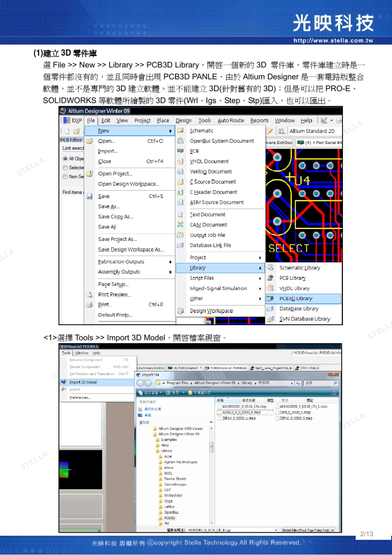
Task: Open the file name combo box arrow
Action: click(276, 530)
